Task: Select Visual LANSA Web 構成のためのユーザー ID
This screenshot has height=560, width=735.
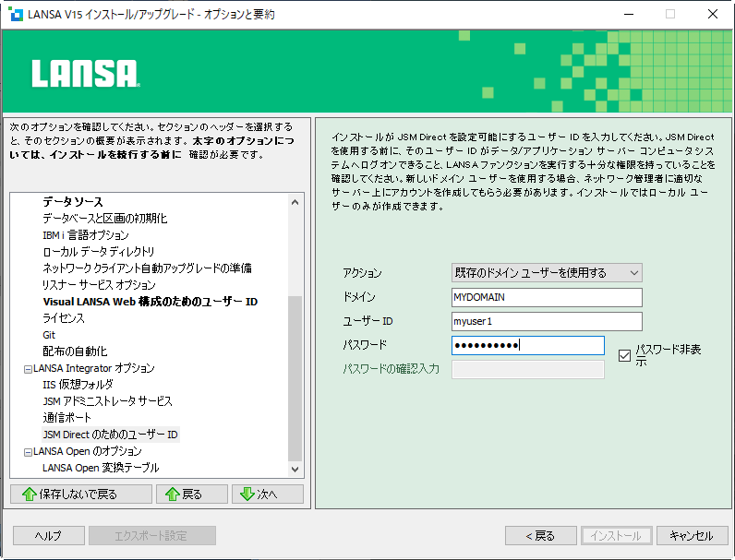Action: point(151,302)
